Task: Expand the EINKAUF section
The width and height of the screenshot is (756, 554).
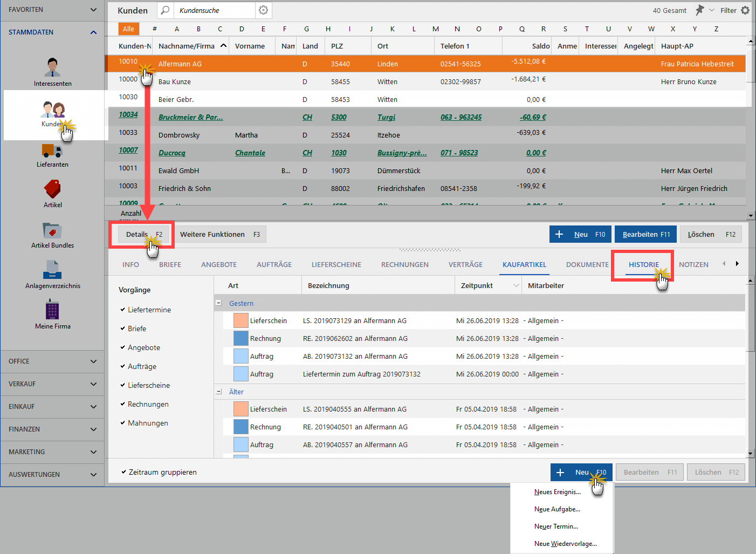Action: pyautogui.click(x=93, y=407)
